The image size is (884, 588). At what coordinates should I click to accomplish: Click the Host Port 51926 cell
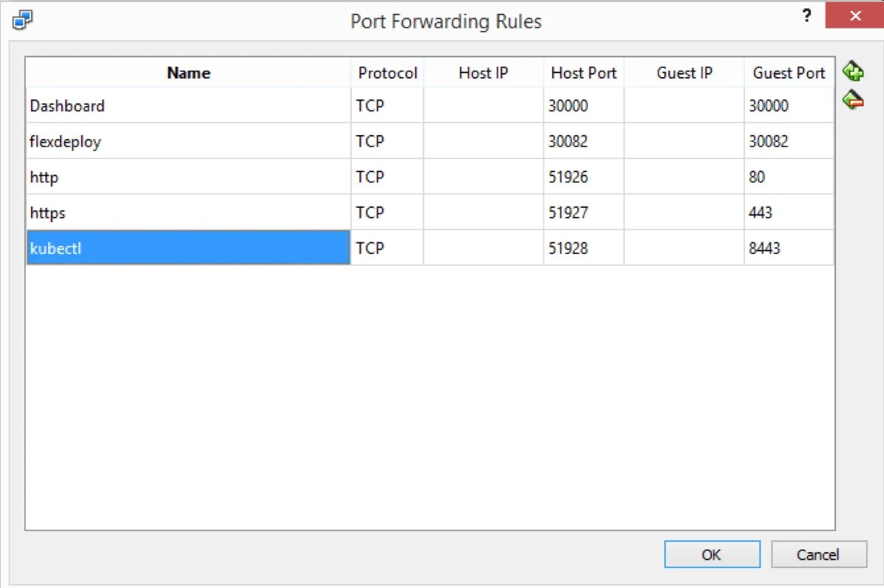584,178
